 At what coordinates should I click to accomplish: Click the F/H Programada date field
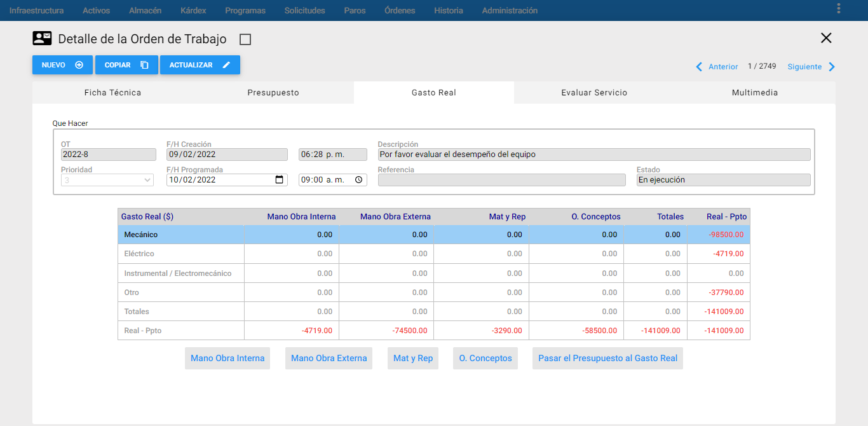pos(227,180)
